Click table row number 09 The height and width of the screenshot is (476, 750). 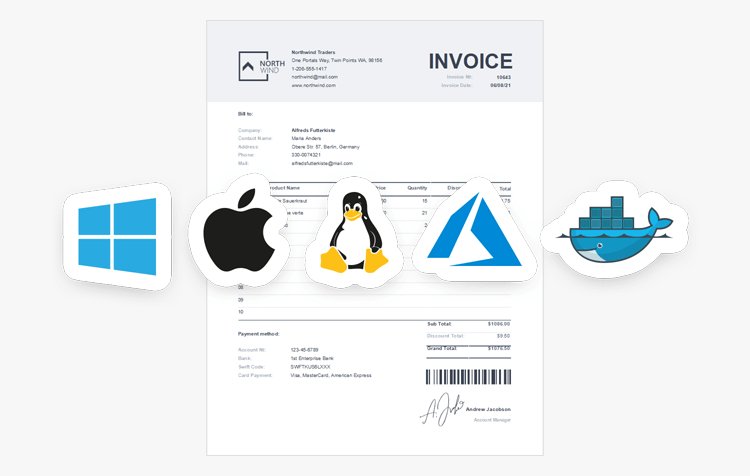[241, 300]
